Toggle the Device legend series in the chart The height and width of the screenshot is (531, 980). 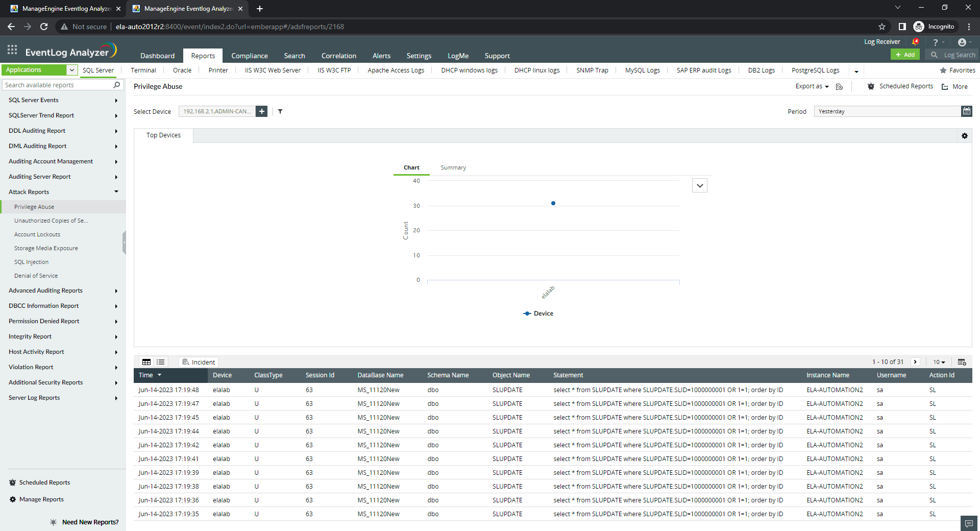click(x=538, y=313)
